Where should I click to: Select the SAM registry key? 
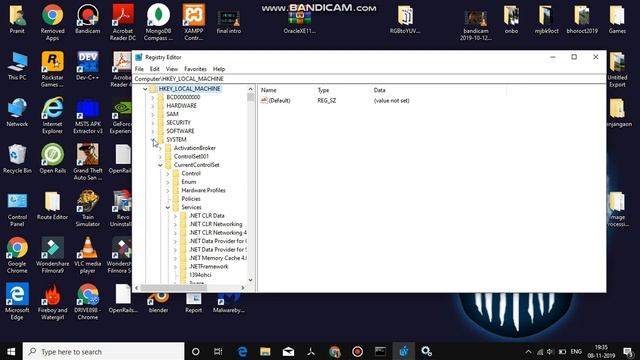(172, 114)
